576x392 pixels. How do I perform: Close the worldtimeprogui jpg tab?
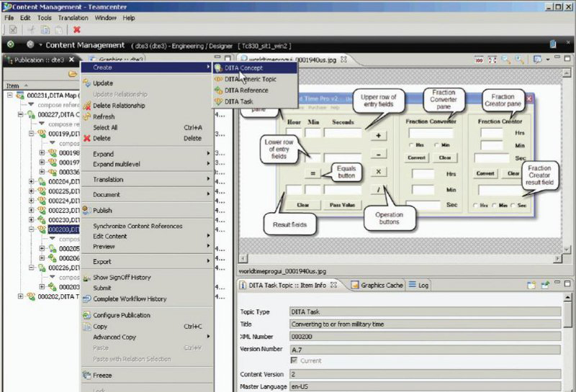(343, 59)
